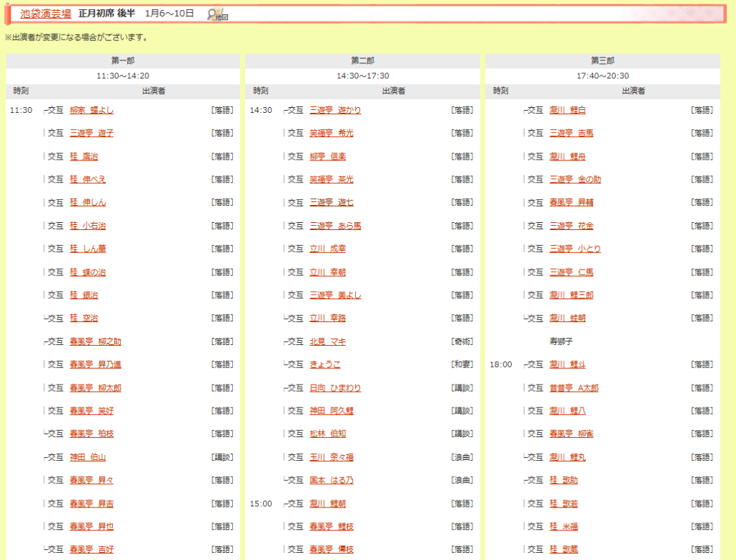Click きょうこ performer link
This screenshot has width=736, height=560.
coord(325,364)
